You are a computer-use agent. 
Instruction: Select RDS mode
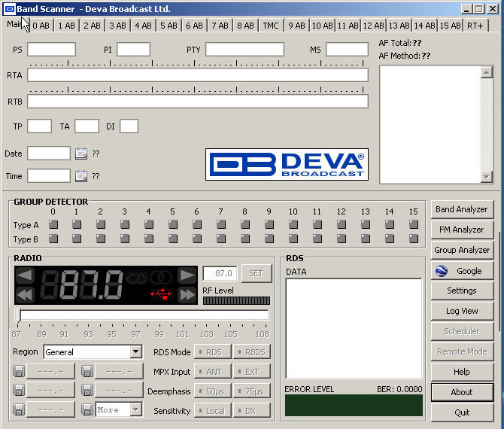(x=212, y=352)
